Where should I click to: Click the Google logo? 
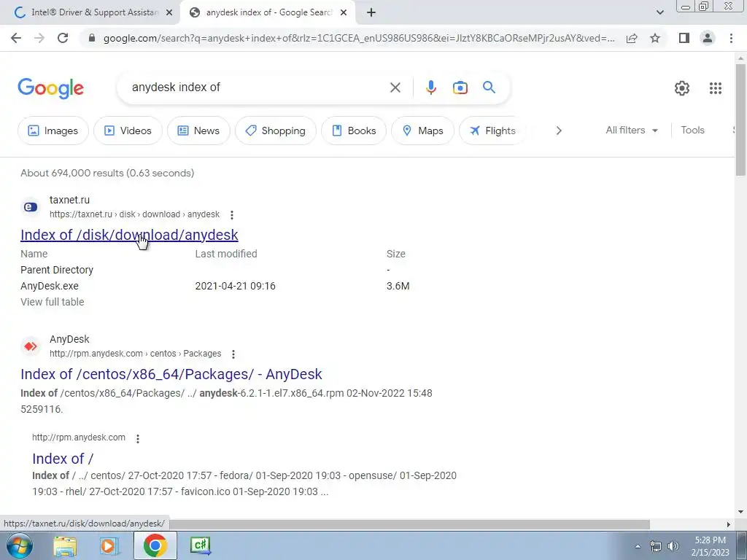coord(50,88)
